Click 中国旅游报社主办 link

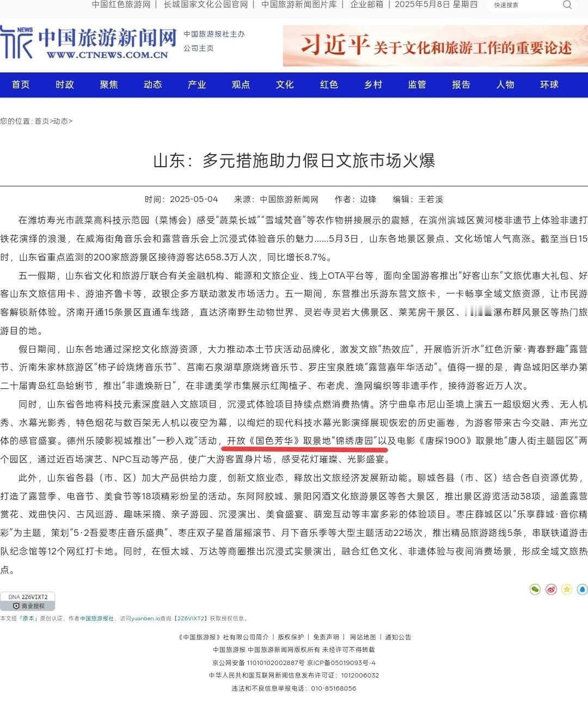point(214,34)
